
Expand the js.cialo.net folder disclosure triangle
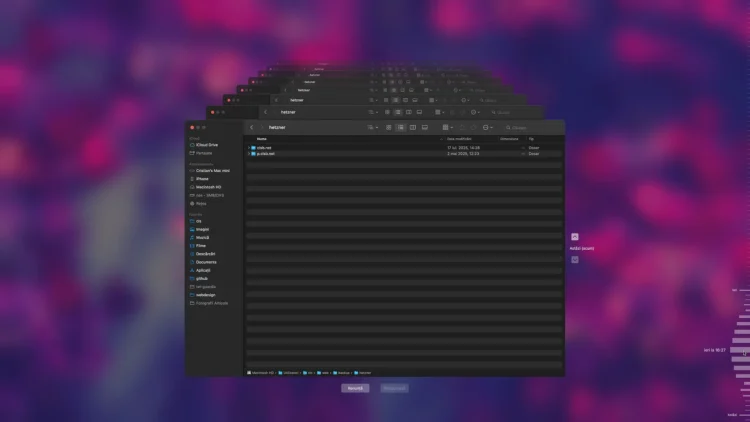(249, 154)
